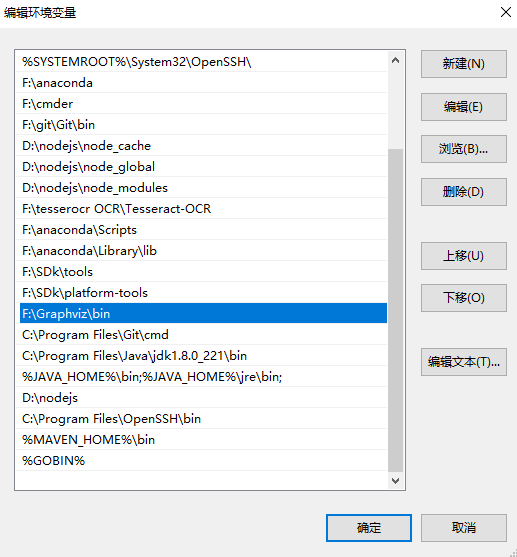517x557 pixels.
Task: Cancel dialog with 取消 button
Action: [x=464, y=528]
